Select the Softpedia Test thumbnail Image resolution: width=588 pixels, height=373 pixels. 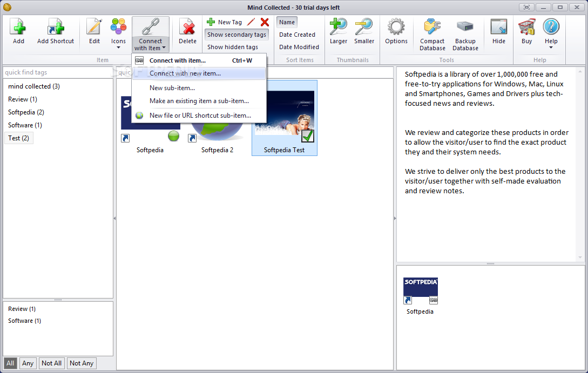(x=284, y=118)
